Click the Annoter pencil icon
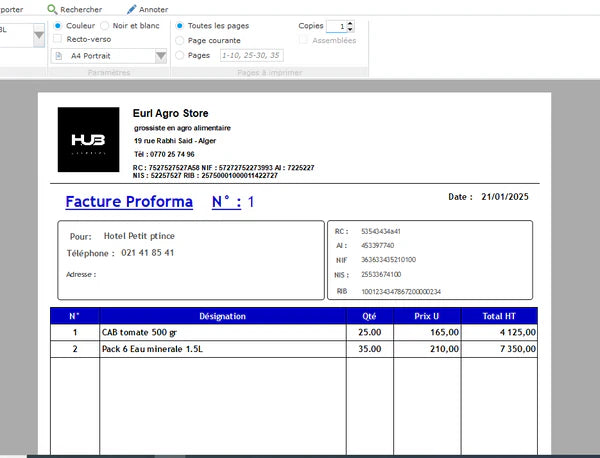600x458 pixels. (131, 9)
